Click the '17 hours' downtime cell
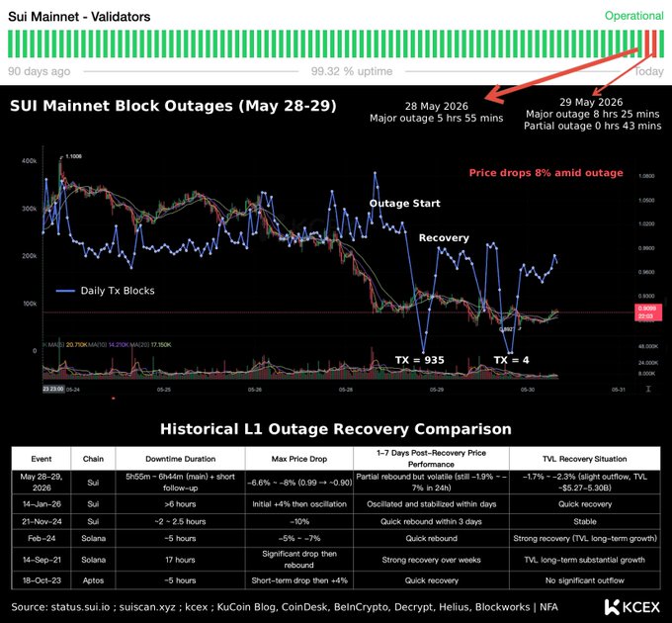672x623 pixels. coord(180,560)
